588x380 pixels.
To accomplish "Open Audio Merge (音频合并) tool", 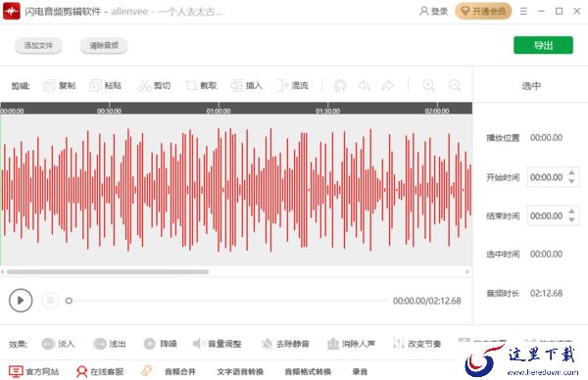I will (180, 372).
